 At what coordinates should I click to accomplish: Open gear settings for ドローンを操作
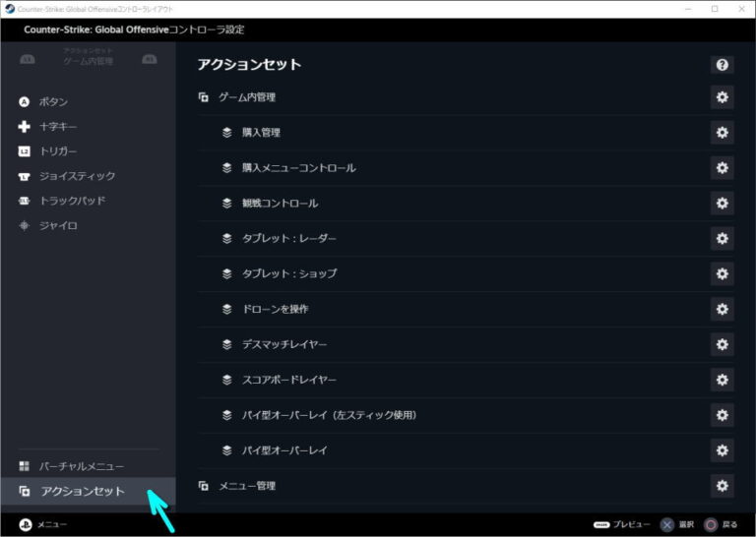click(722, 309)
